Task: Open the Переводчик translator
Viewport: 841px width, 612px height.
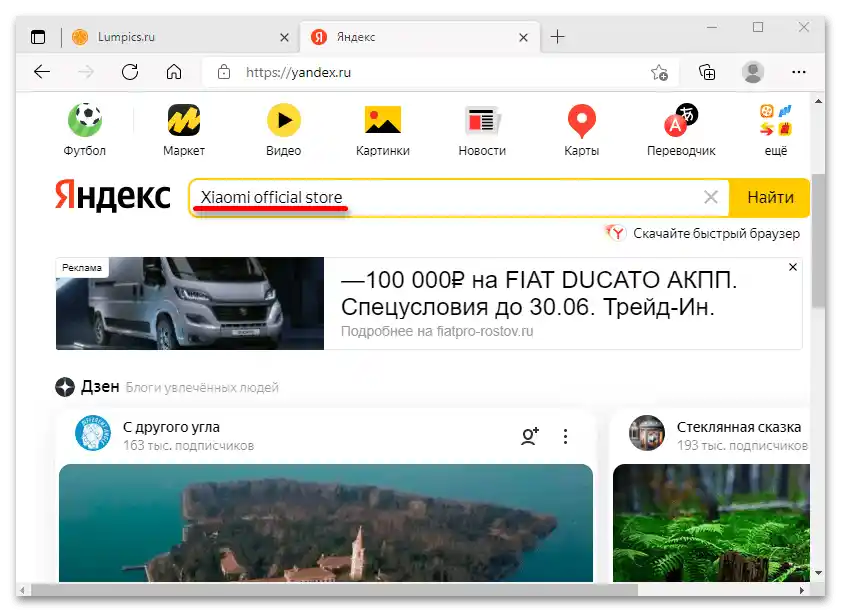Action: click(681, 130)
